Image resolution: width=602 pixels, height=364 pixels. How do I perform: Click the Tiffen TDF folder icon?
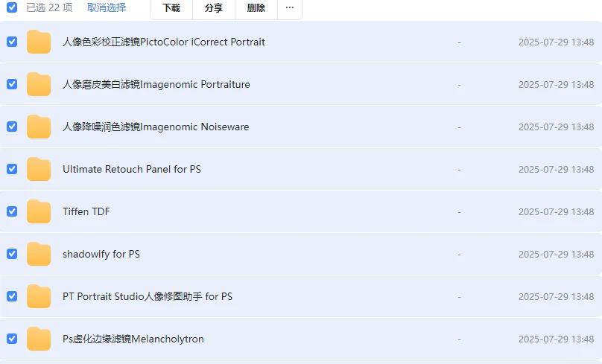39,211
